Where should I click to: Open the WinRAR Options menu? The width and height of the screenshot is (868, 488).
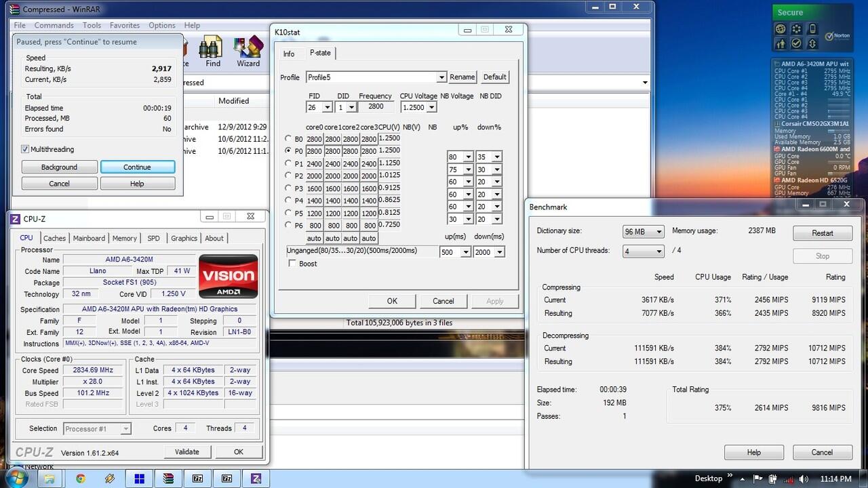162,26
